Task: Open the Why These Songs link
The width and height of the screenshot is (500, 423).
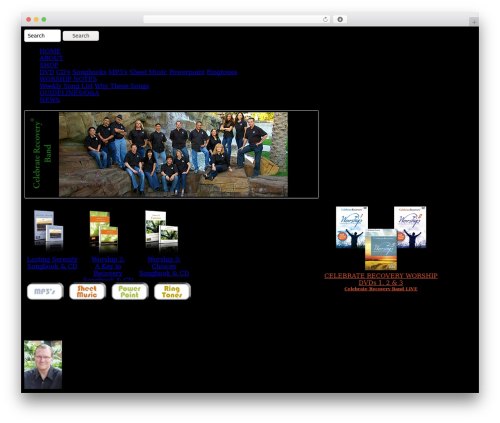Action: point(122,86)
